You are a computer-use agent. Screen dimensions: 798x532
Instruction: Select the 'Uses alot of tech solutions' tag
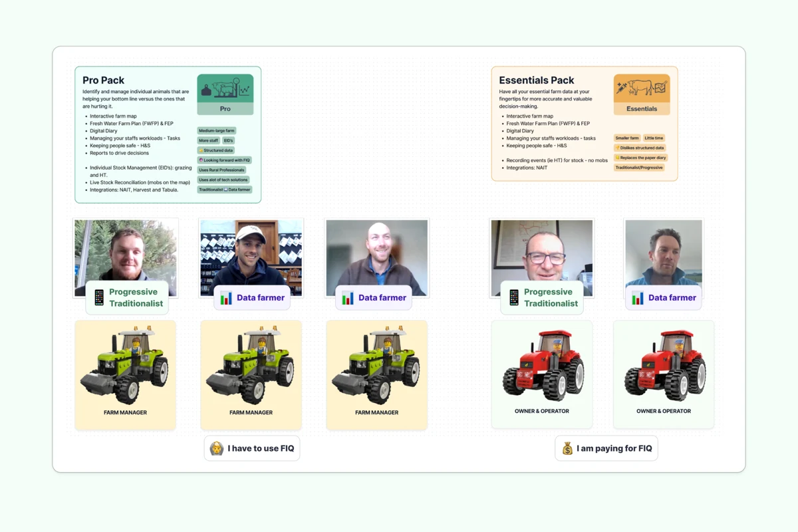[223, 180]
